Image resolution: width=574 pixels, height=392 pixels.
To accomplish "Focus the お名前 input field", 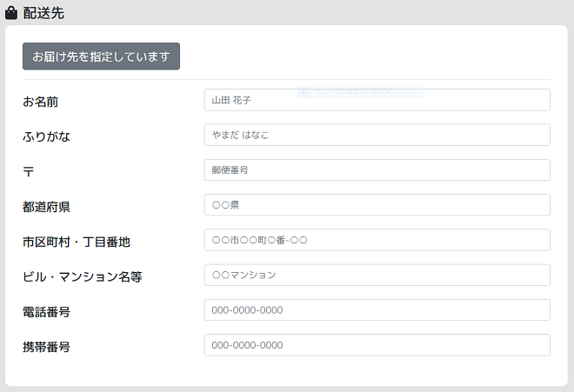I will (x=377, y=100).
